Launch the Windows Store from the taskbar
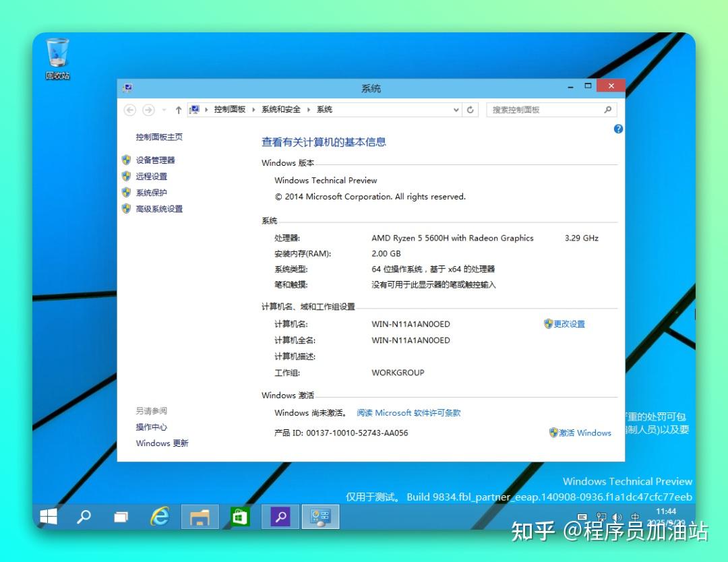Screen dimensions: 728x562 (x=240, y=517)
